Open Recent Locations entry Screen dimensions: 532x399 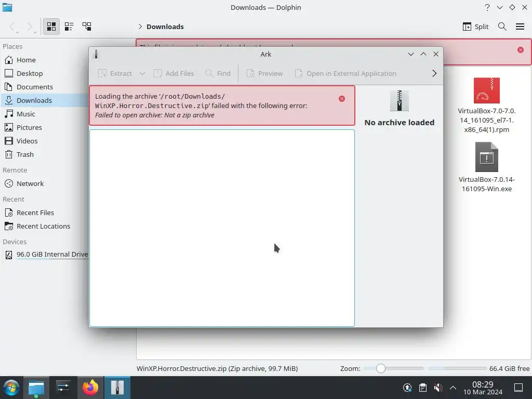(44, 227)
